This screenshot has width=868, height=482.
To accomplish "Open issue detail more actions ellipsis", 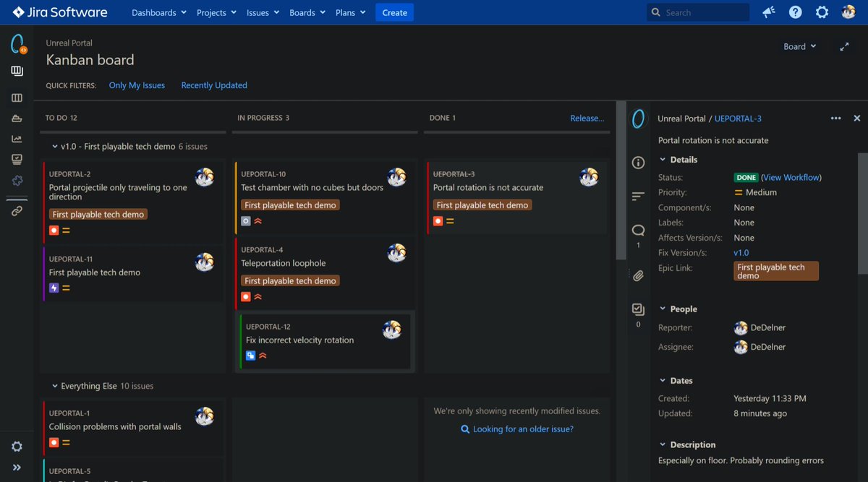I will 836,119.
